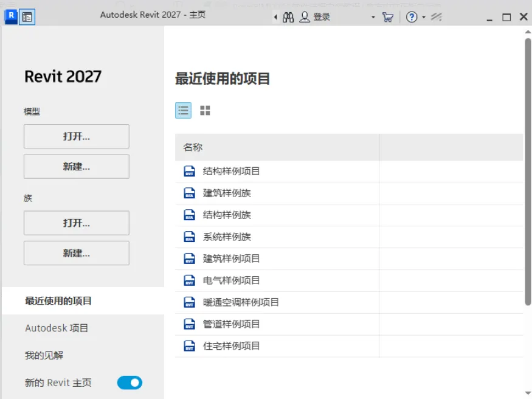Click file icon for 建筑样例族
The width and height of the screenshot is (532, 399).
pos(189,193)
